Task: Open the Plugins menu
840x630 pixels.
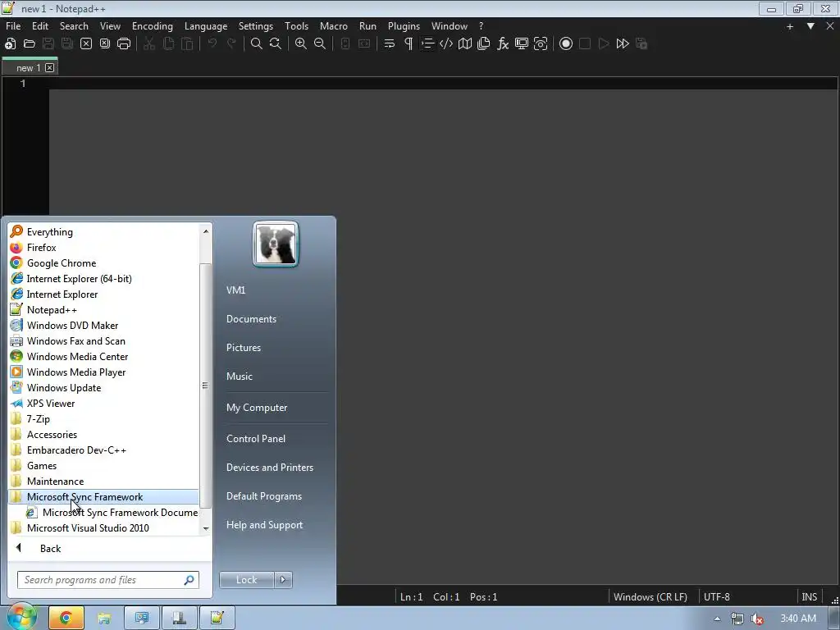Action: click(404, 25)
